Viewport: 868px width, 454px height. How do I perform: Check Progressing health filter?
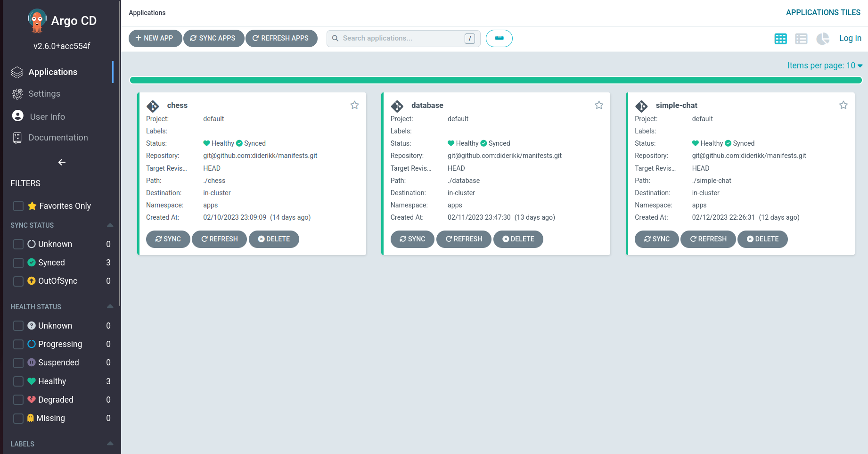(x=18, y=344)
